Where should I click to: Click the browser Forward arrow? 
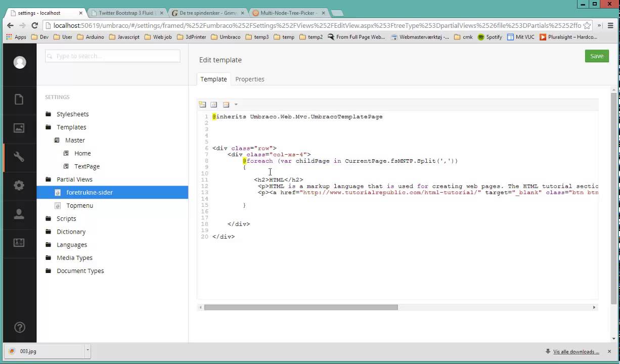coord(22,25)
